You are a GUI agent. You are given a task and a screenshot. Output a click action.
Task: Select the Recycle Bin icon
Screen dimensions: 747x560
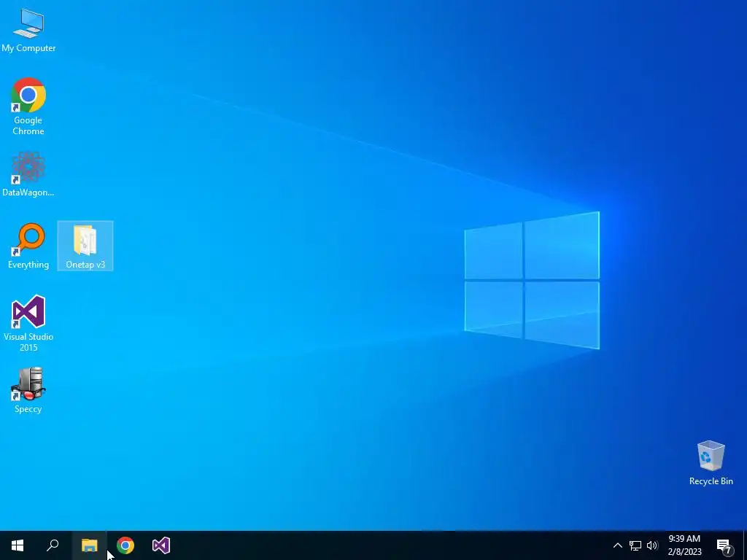pos(711,463)
